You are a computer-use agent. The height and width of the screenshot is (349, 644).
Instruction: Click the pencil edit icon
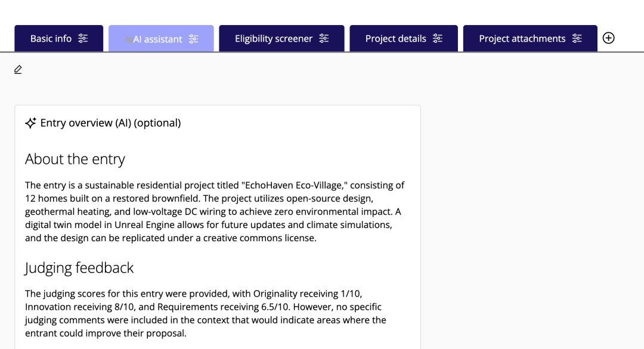tap(18, 70)
